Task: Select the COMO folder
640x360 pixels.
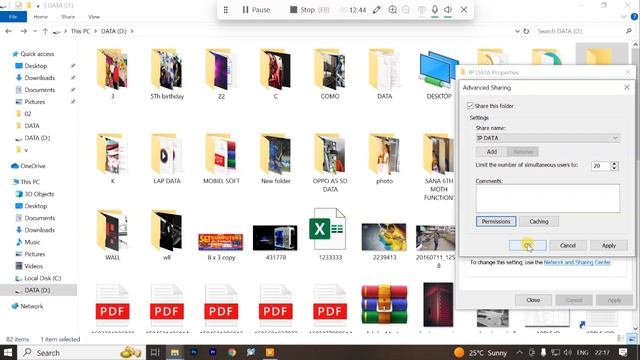Action: (330, 73)
